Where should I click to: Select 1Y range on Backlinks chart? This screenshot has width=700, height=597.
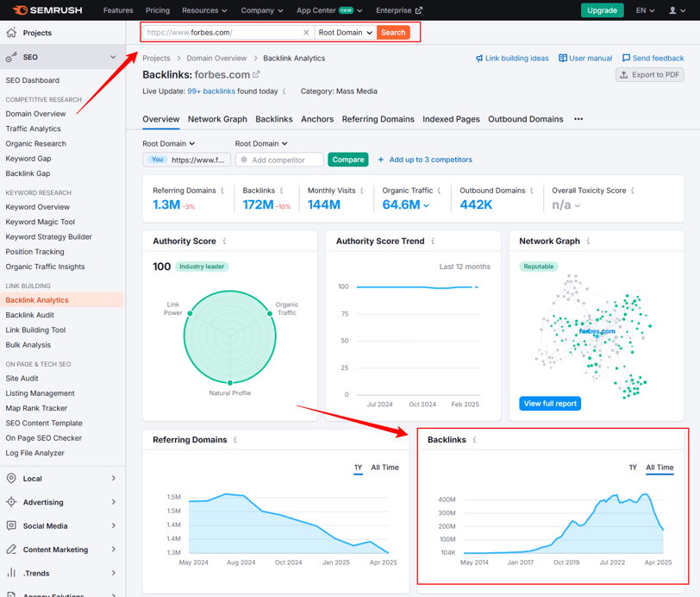pos(633,468)
